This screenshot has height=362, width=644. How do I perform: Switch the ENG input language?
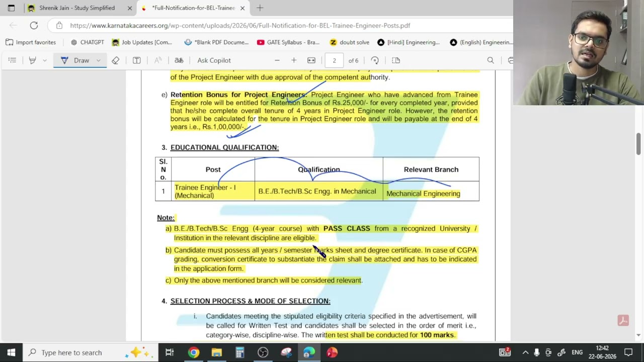pyautogui.click(x=577, y=352)
